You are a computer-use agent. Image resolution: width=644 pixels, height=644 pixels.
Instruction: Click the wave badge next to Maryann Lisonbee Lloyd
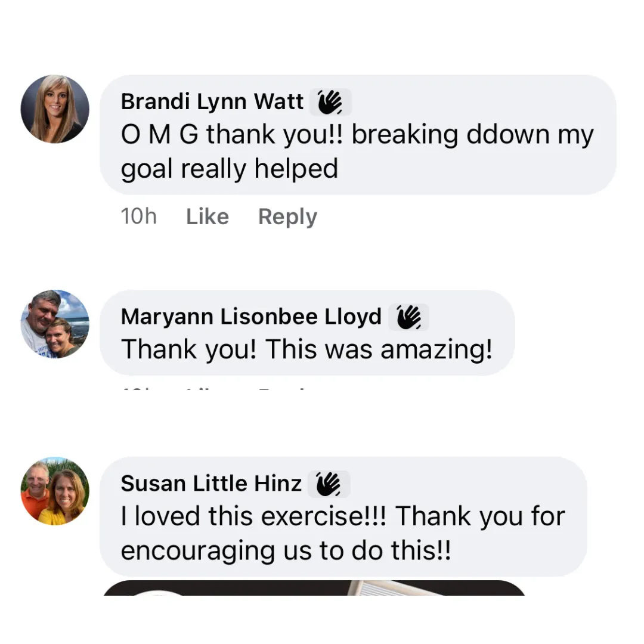[x=408, y=317]
